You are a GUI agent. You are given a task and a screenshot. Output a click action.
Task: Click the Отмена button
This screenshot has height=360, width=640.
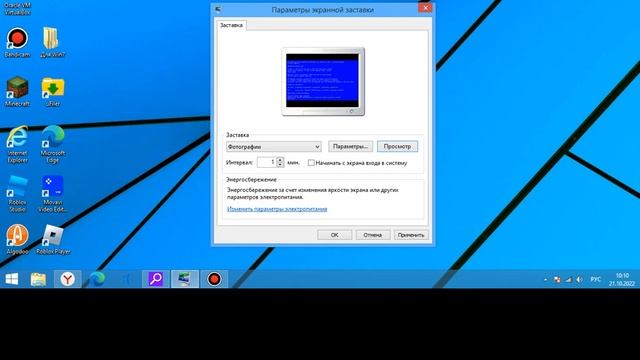pos(373,235)
